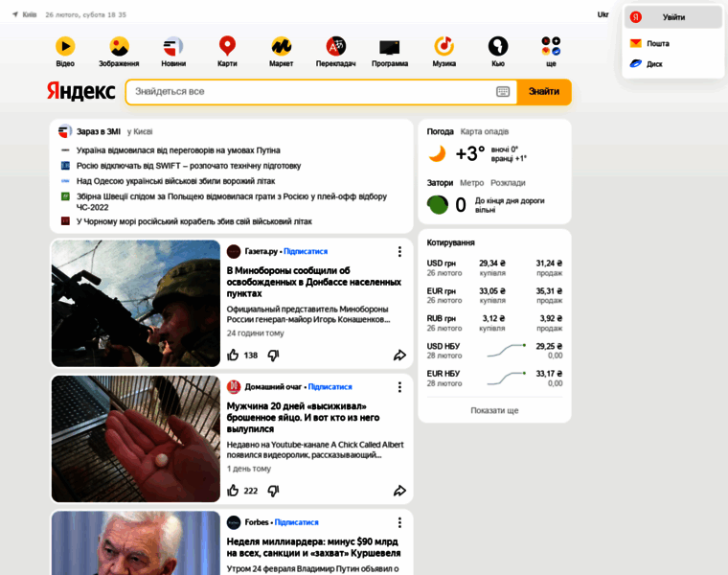Open the Зображення service icon
Viewport: 728px width, 575px height.
click(119, 46)
